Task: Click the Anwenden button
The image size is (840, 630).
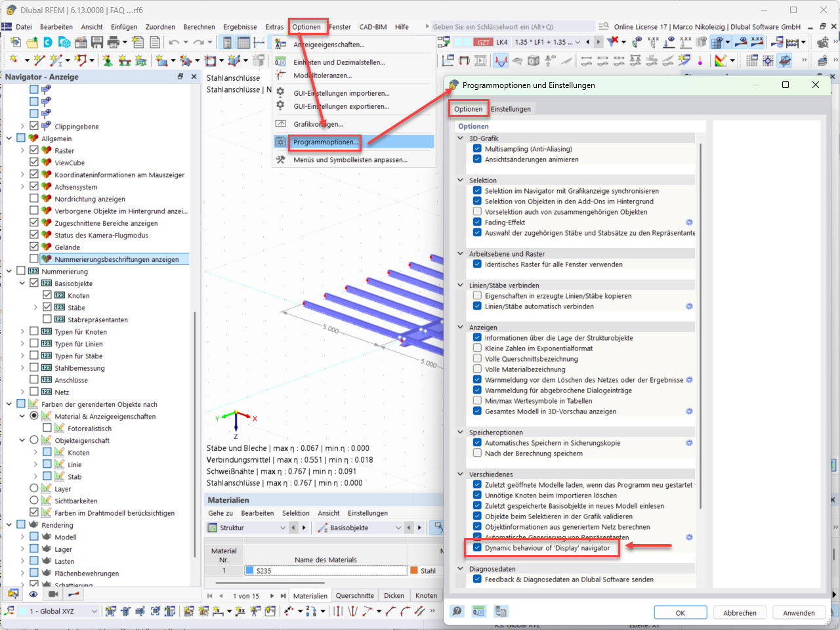Action: [x=799, y=612]
